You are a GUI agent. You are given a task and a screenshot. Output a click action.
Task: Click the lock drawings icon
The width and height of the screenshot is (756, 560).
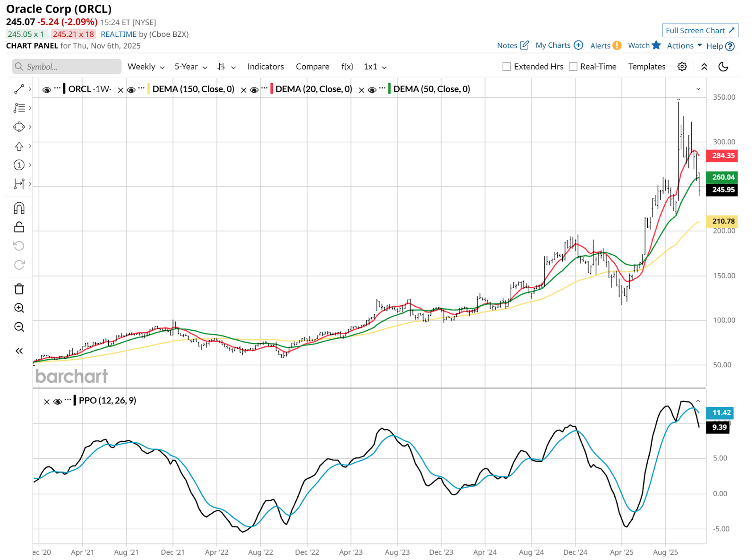pos(19,227)
